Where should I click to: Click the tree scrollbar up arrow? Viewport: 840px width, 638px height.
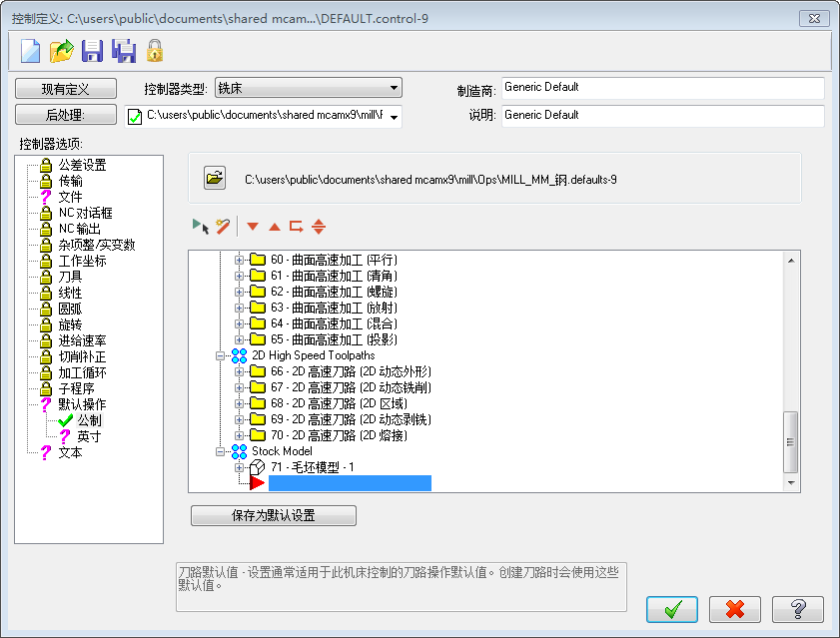coord(791,260)
